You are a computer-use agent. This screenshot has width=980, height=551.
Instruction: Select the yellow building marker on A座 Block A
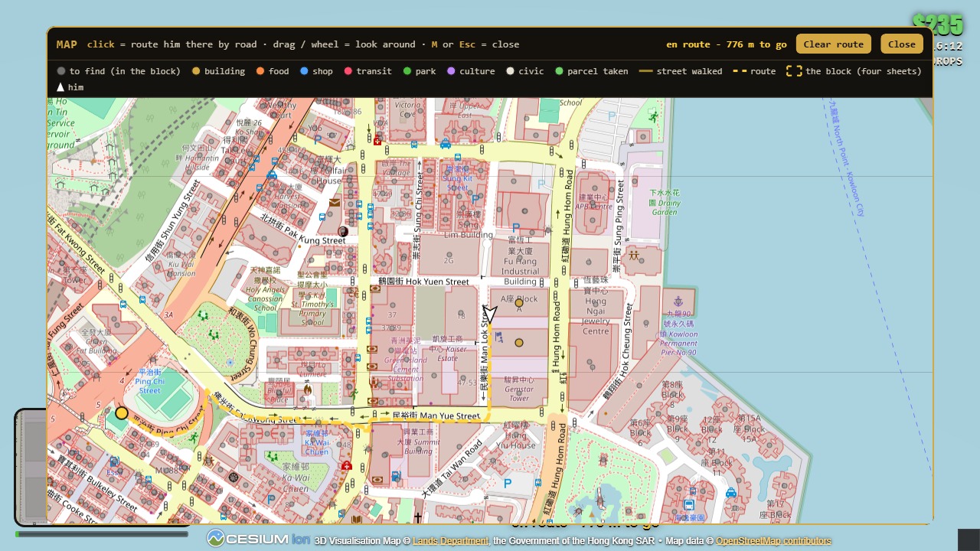519,303
